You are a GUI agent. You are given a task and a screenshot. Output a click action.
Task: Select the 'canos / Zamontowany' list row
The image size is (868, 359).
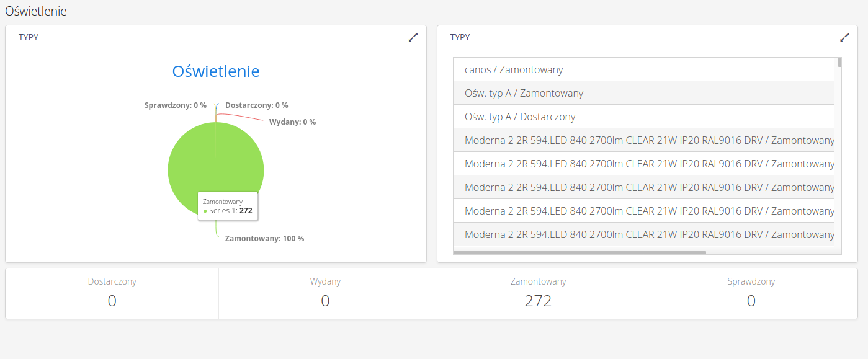(x=643, y=69)
